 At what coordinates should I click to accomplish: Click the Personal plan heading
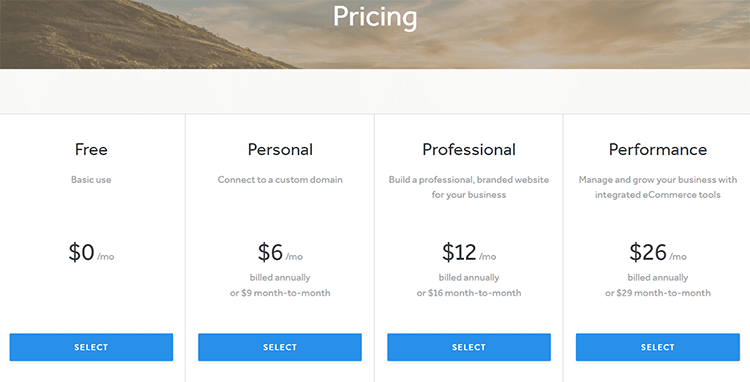(x=280, y=150)
